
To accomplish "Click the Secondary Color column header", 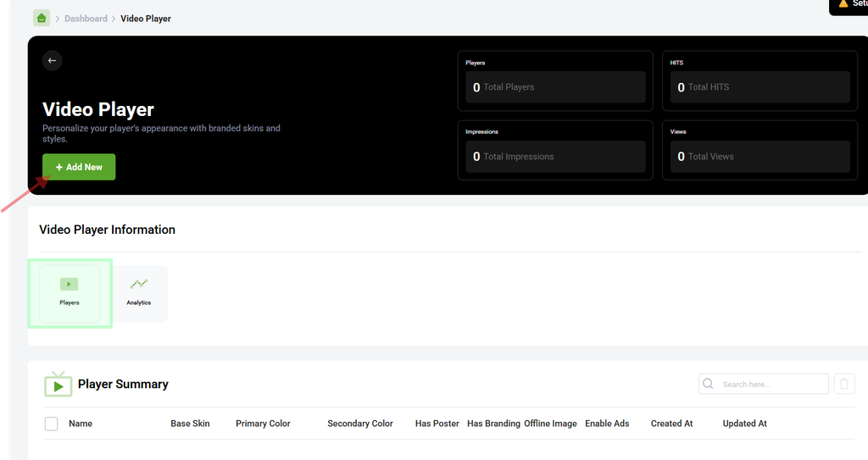I will click(359, 424).
